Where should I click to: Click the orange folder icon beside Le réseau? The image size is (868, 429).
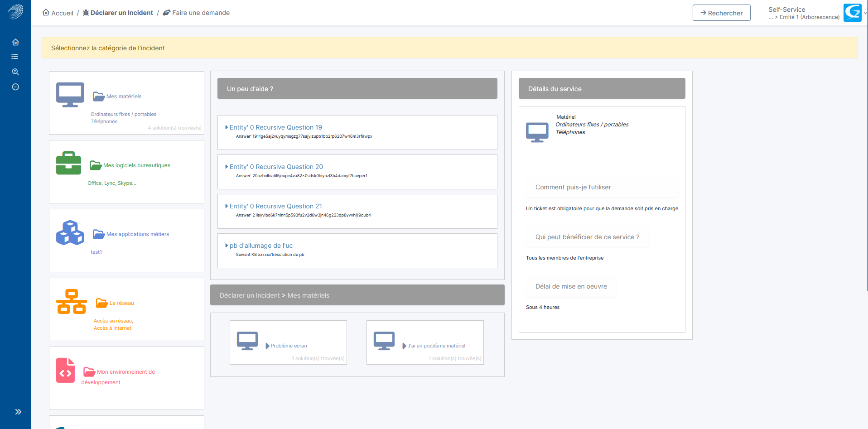102,303
